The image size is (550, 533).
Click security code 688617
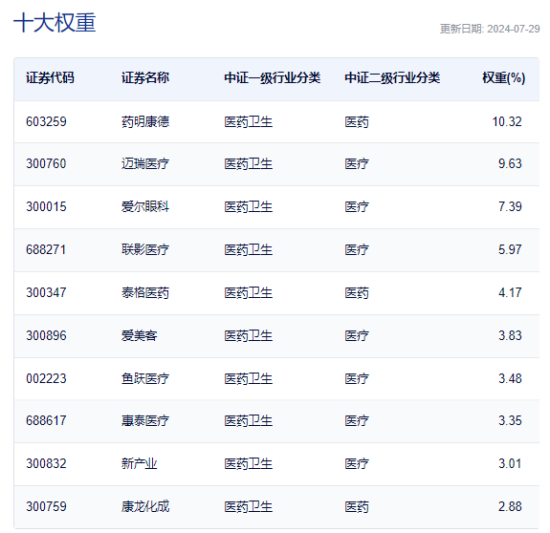tap(46, 420)
